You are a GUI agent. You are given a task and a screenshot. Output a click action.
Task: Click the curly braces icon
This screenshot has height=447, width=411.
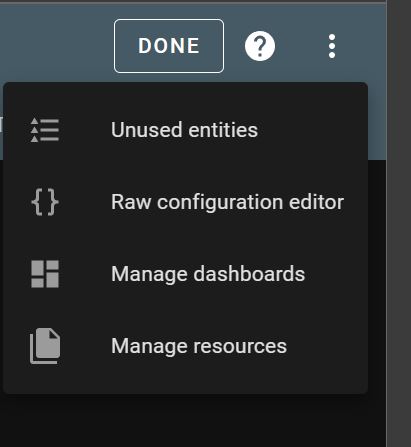[x=45, y=202]
